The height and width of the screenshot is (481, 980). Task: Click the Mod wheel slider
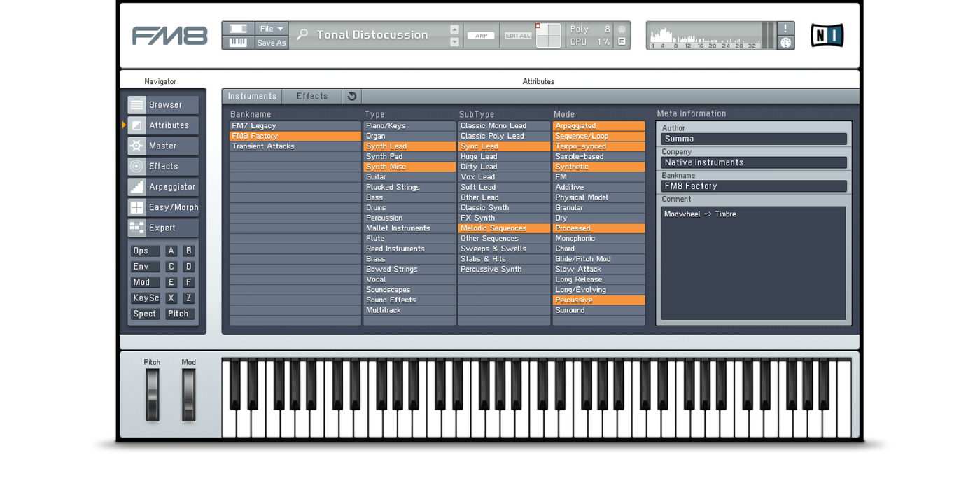(x=188, y=394)
